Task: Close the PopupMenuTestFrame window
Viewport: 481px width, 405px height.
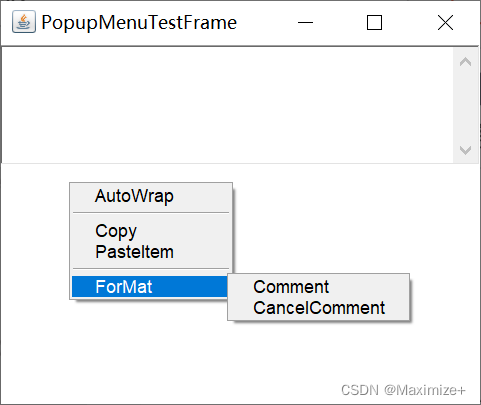Action: pyautogui.click(x=445, y=23)
